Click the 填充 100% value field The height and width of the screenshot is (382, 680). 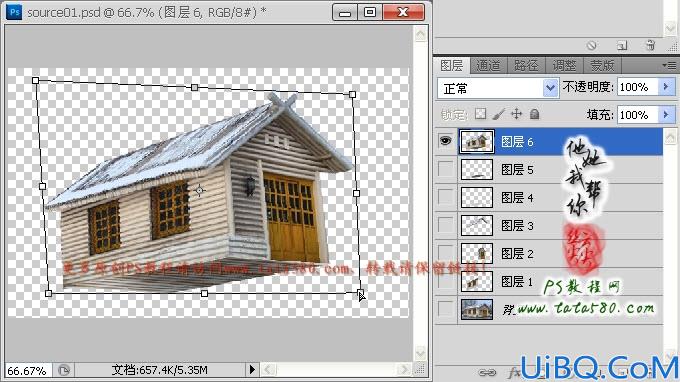[638, 115]
